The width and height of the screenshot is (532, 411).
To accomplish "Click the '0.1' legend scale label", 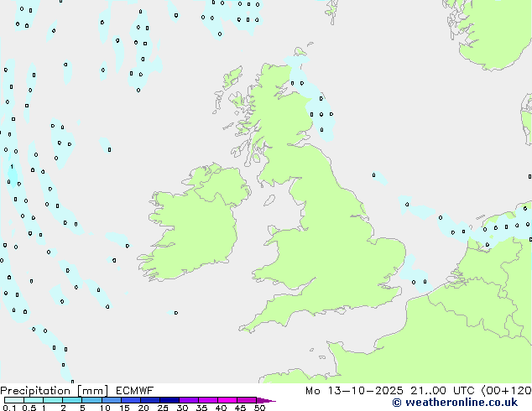I will pyautogui.click(x=9, y=408).
